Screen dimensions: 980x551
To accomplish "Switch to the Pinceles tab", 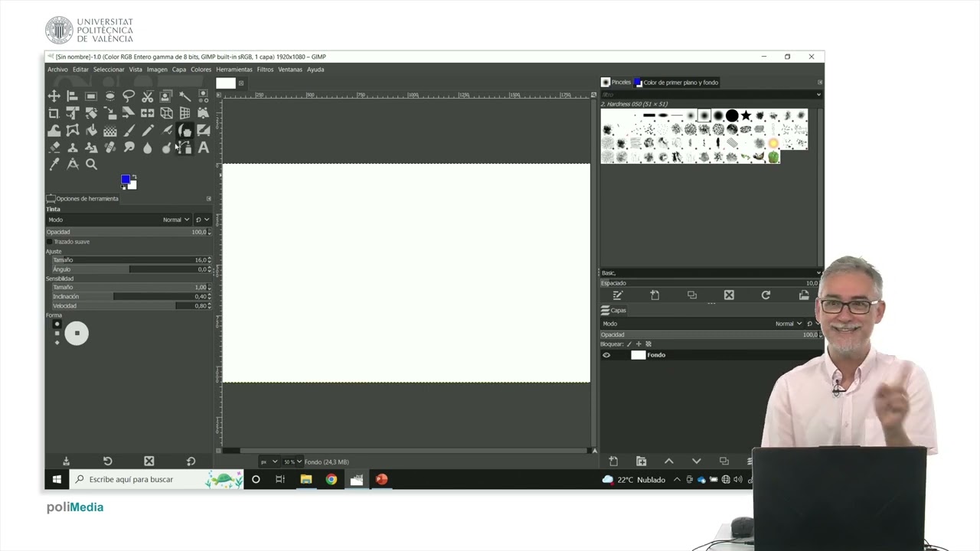I will 616,82.
